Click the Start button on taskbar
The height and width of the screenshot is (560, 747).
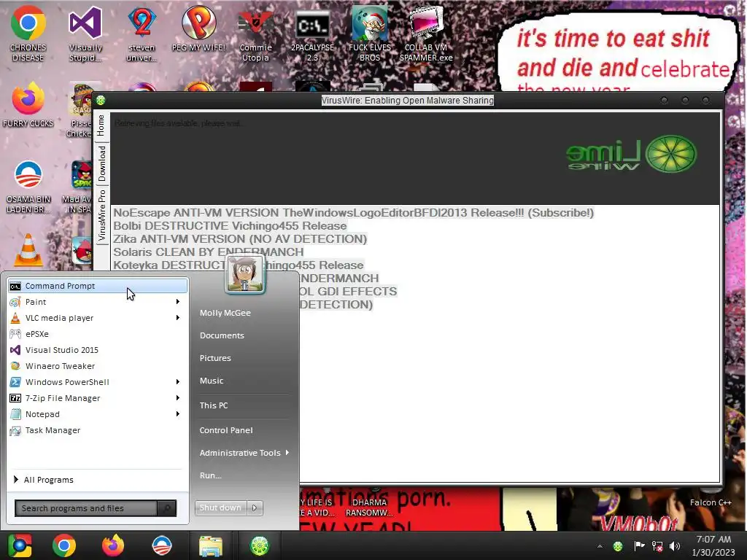pyautogui.click(x=20, y=545)
